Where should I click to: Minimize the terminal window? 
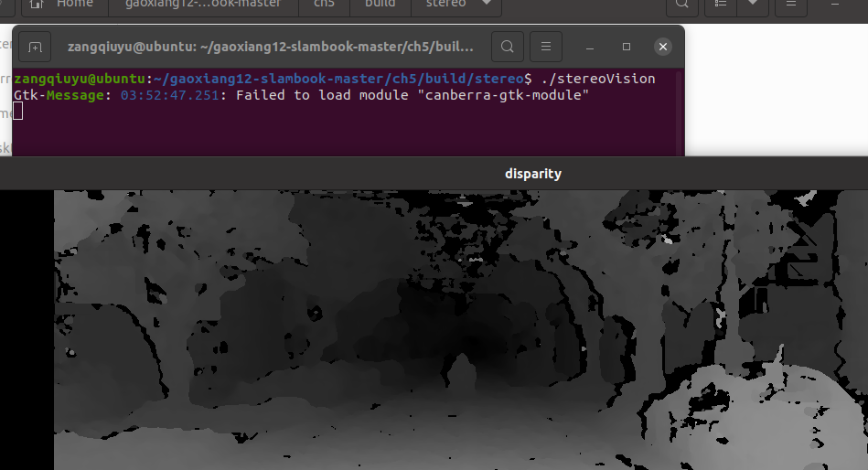(x=590, y=47)
